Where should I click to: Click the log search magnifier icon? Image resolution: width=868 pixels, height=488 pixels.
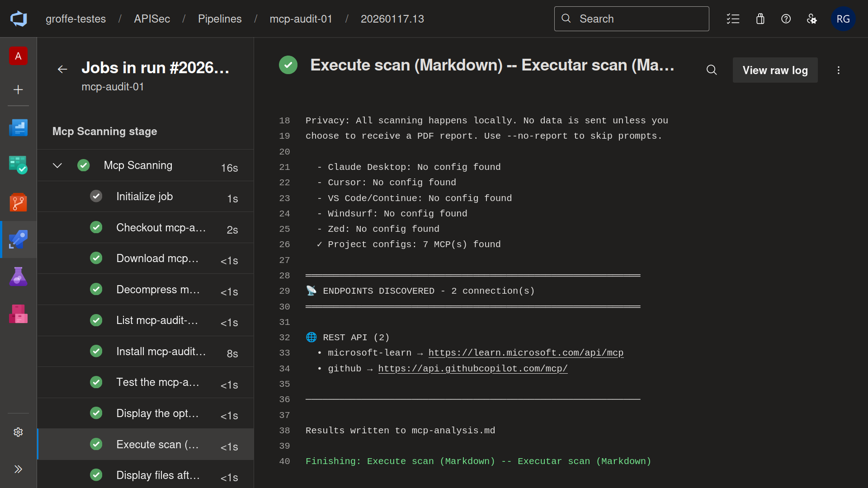712,70
